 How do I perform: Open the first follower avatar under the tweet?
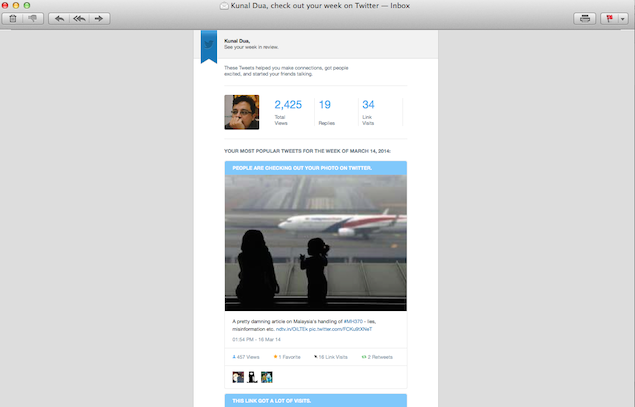point(238,377)
